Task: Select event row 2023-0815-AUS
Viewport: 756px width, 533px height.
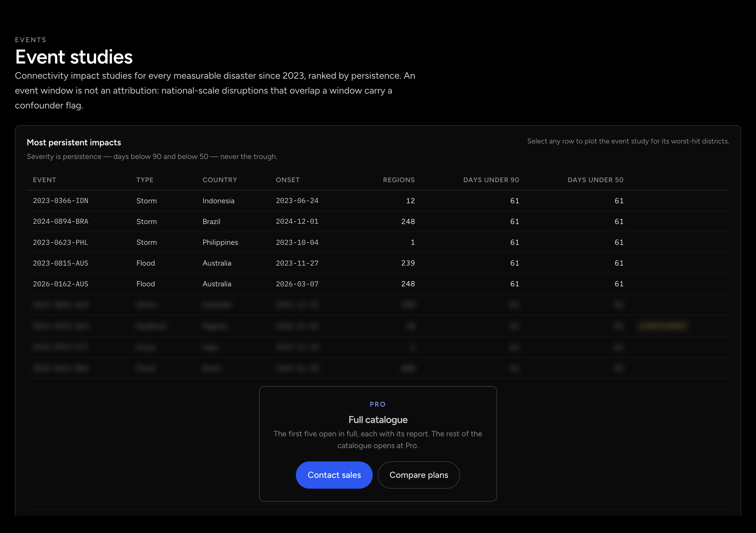Action: 378,263
